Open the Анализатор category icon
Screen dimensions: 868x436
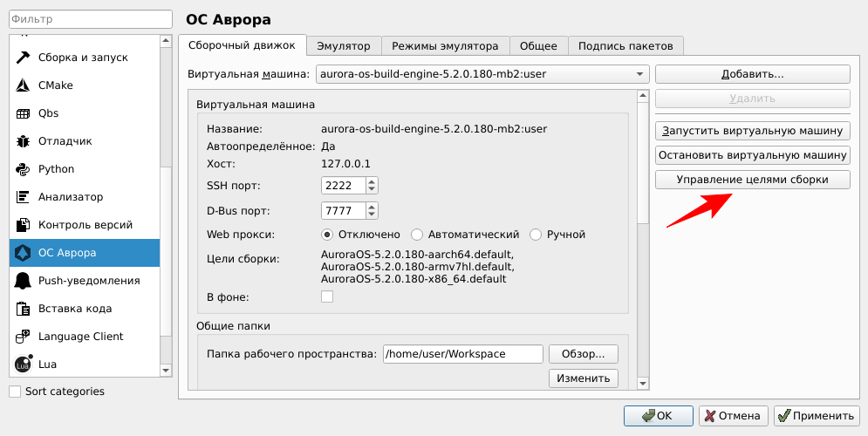24,197
